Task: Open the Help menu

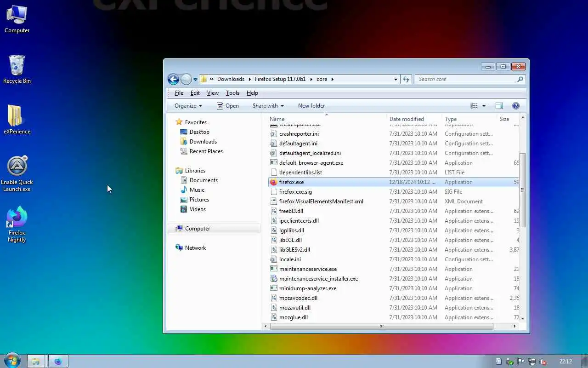Action: click(252, 93)
